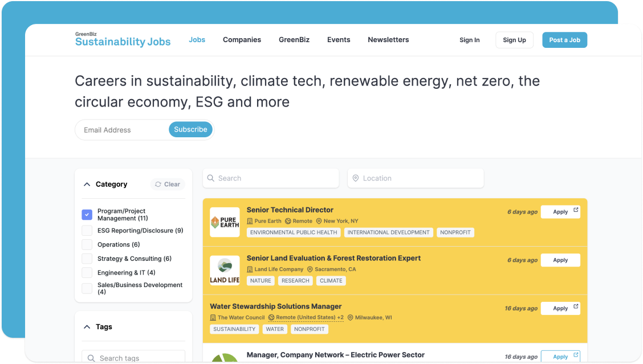Click the Pure Earth company logo thumbnail
Screen dimensions: 643x364
coord(225,221)
